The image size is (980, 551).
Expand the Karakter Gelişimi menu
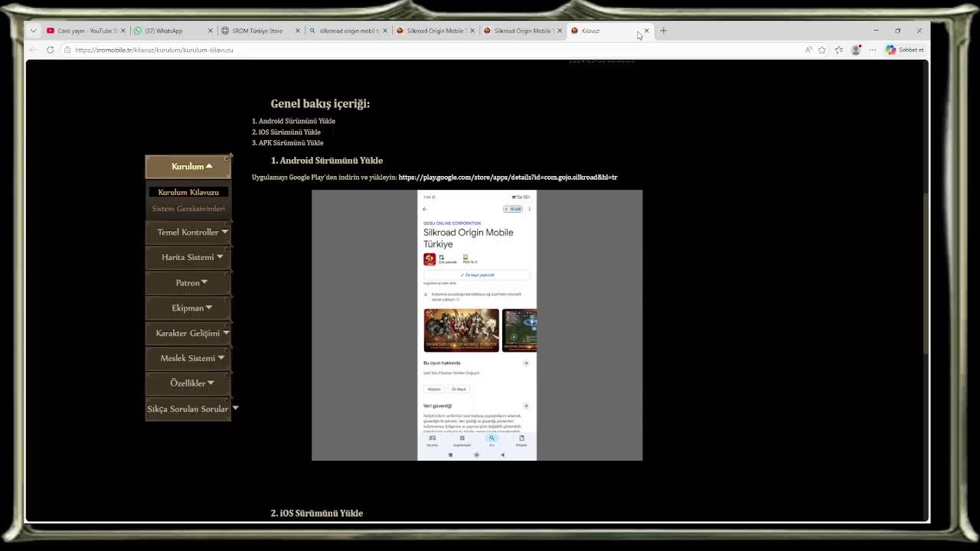188,333
